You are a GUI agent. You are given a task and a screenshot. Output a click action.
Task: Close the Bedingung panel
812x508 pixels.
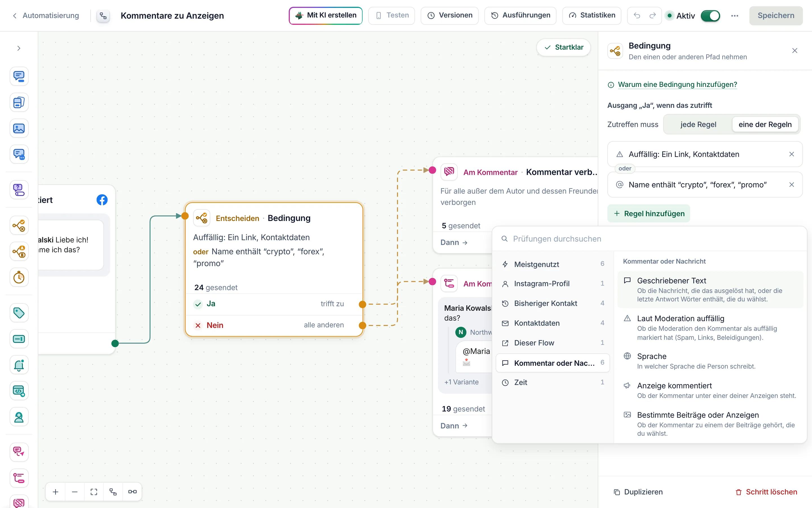pyautogui.click(x=795, y=51)
